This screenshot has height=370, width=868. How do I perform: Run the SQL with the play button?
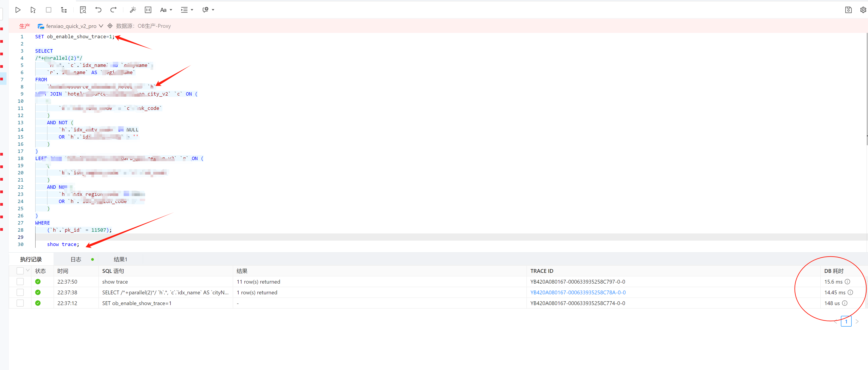[18, 10]
